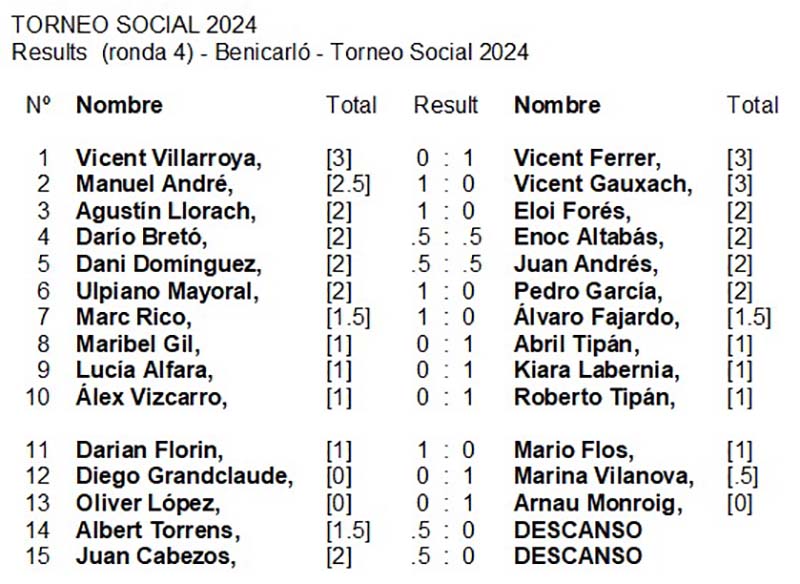Image resolution: width=800 pixels, height=584 pixels.
Task: Click Arnau Monroig's name
Action: pyautogui.click(x=598, y=503)
